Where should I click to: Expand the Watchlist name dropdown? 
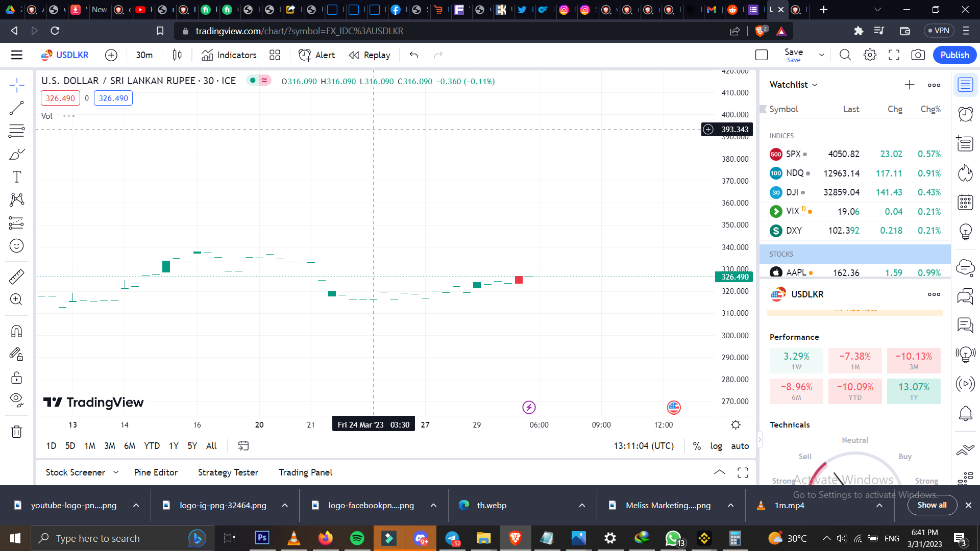tap(794, 85)
